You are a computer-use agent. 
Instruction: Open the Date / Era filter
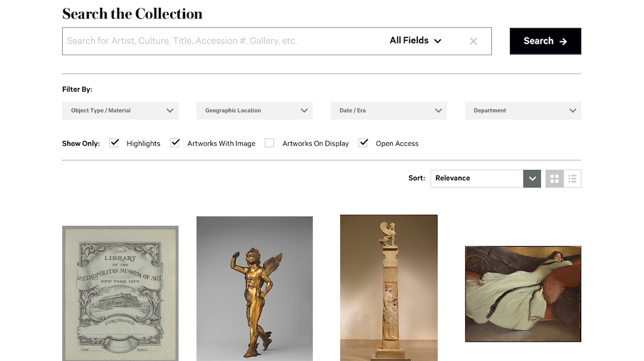[389, 110]
